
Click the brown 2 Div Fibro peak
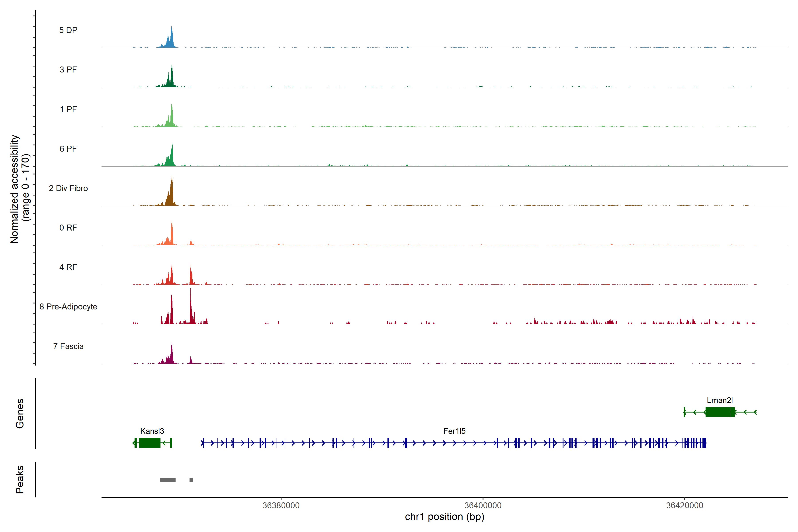172,195
